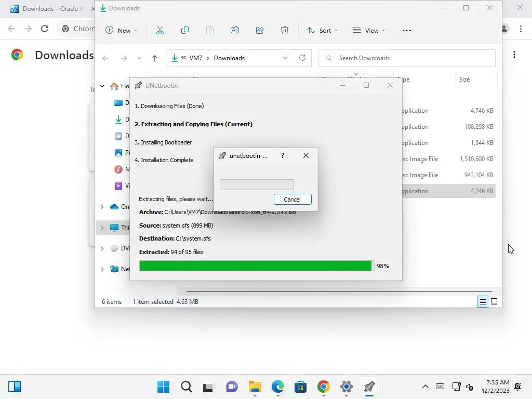532x399 pixels.
Task: Select the file row sized 108,298 KB
Action: tap(447, 127)
